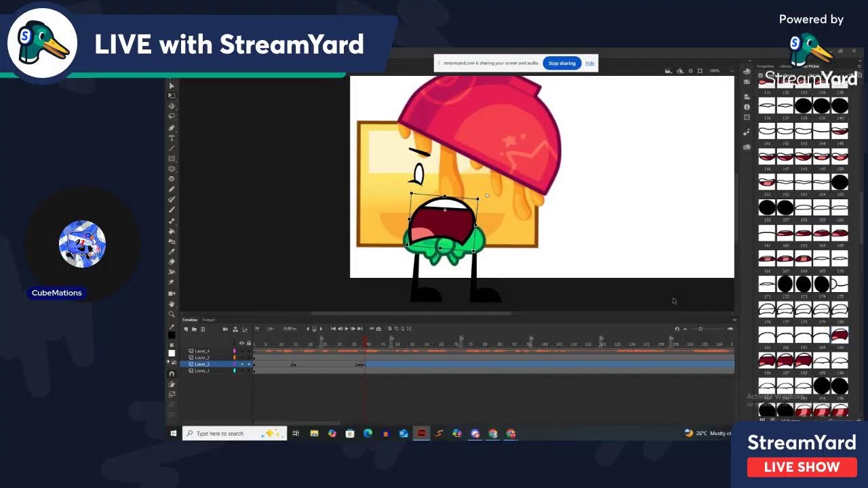The width and height of the screenshot is (868, 488).
Task: Open the Frame Picker panel options menu
Action: pos(859,66)
